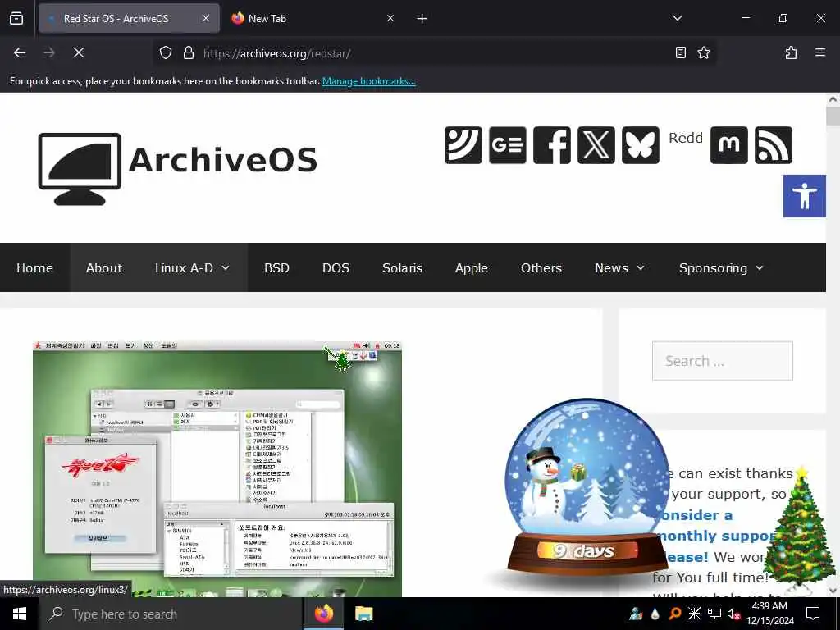Image resolution: width=840 pixels, height=630 pixels.
Task: Open the Windows Start menu
Action: [x=20, y=614]
